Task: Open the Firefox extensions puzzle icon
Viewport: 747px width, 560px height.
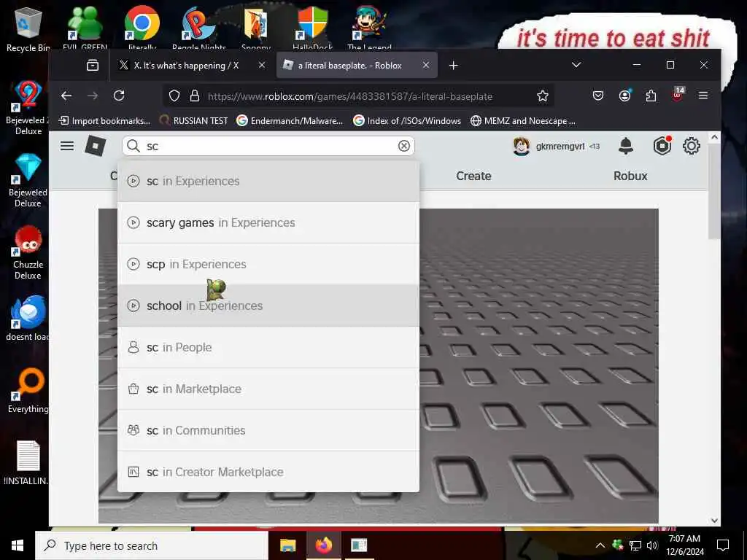Action: click(x=651, y=96)
